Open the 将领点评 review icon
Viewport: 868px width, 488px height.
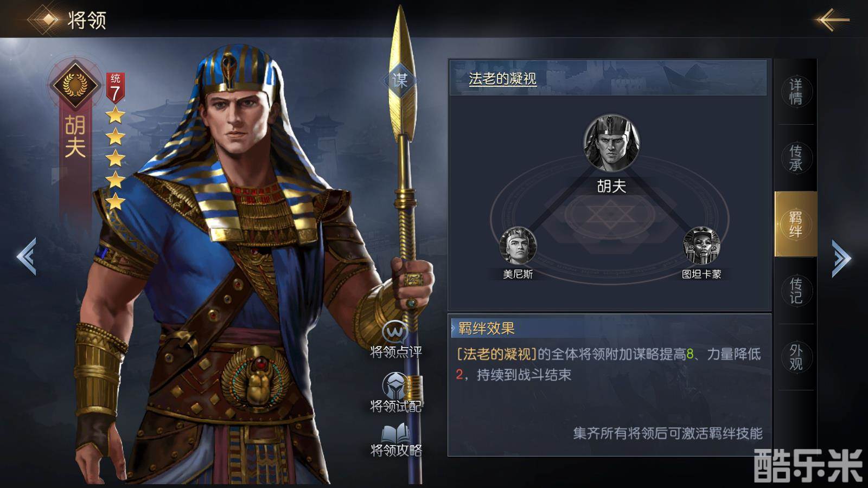click(395, 332)
